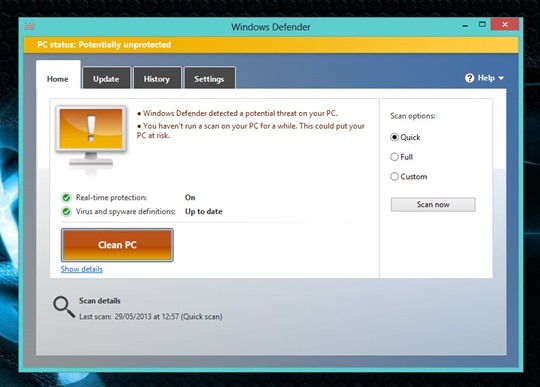The image size is (540, 387).
Task: Click the orange warning monitor icon
Action: 91,136
